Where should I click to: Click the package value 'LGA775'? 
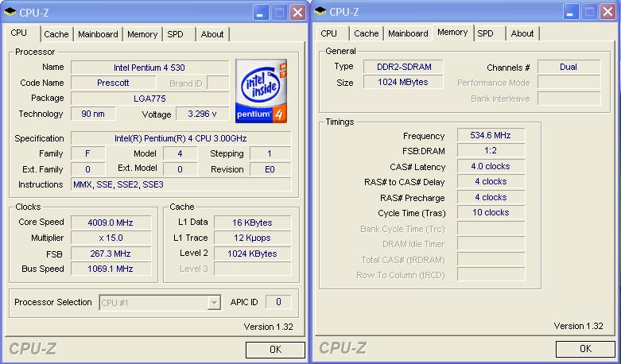tap(149, 99)
